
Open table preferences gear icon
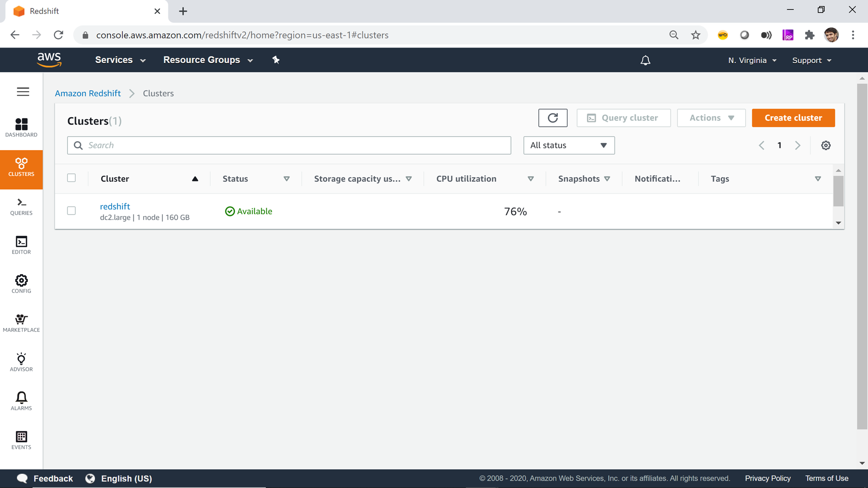[x=825, y=145]
